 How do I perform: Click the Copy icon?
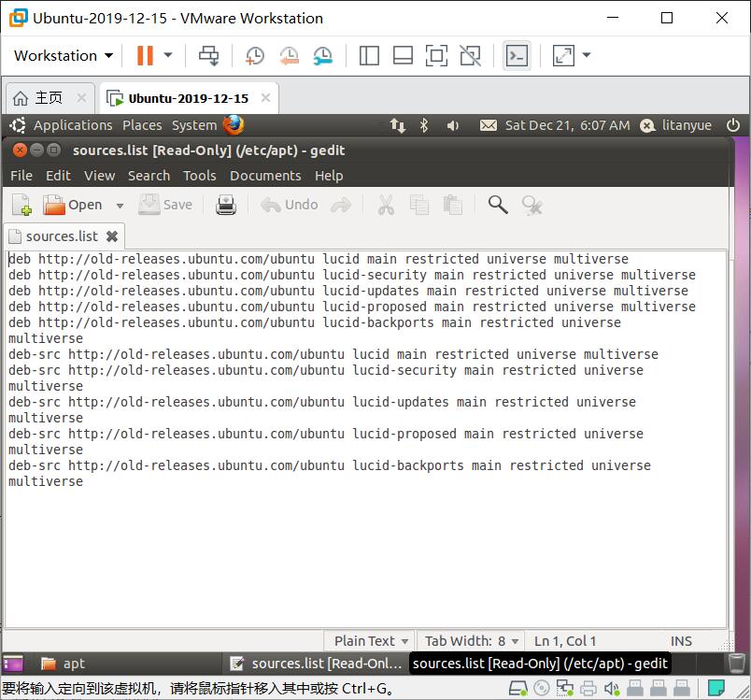click(x=419, y=205)
